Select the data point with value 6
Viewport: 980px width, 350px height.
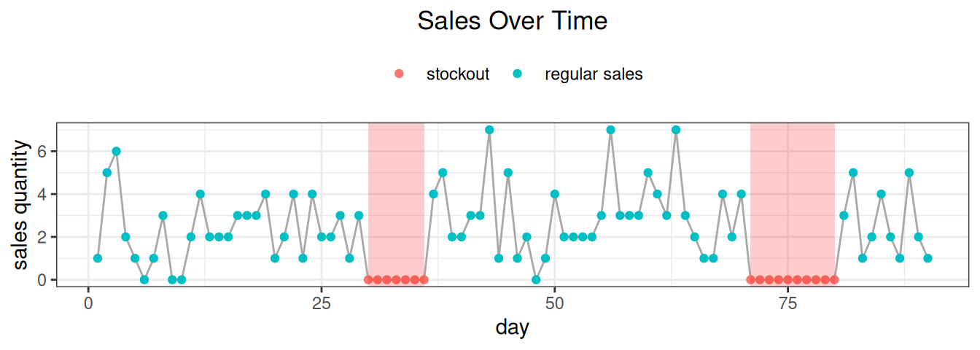[116, 152]
